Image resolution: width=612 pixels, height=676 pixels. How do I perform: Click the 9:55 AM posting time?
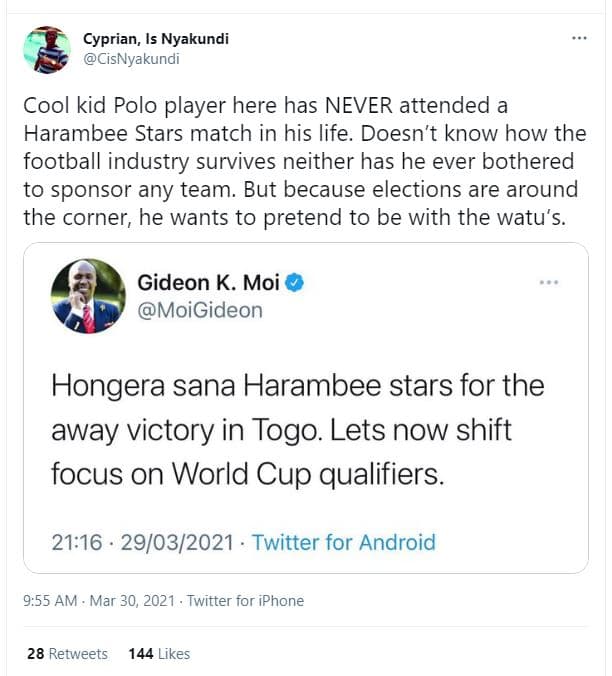(49, 601)
